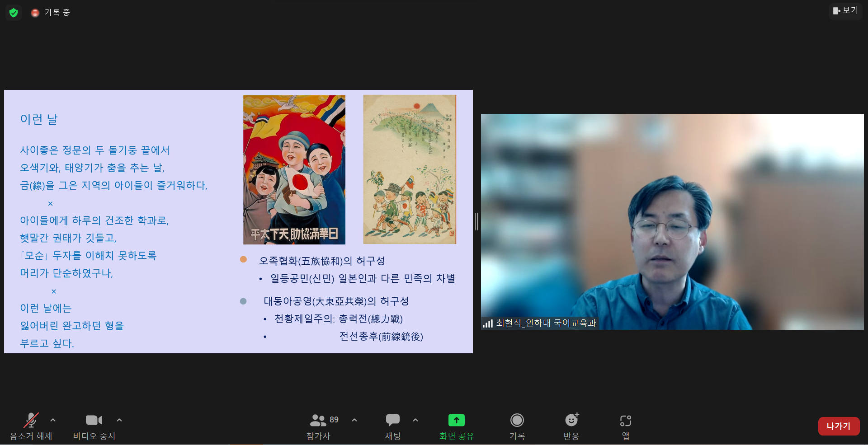Open the 채팅 chat panel
Viewport: 868px width, 445px height.
(x=393, y=426)
